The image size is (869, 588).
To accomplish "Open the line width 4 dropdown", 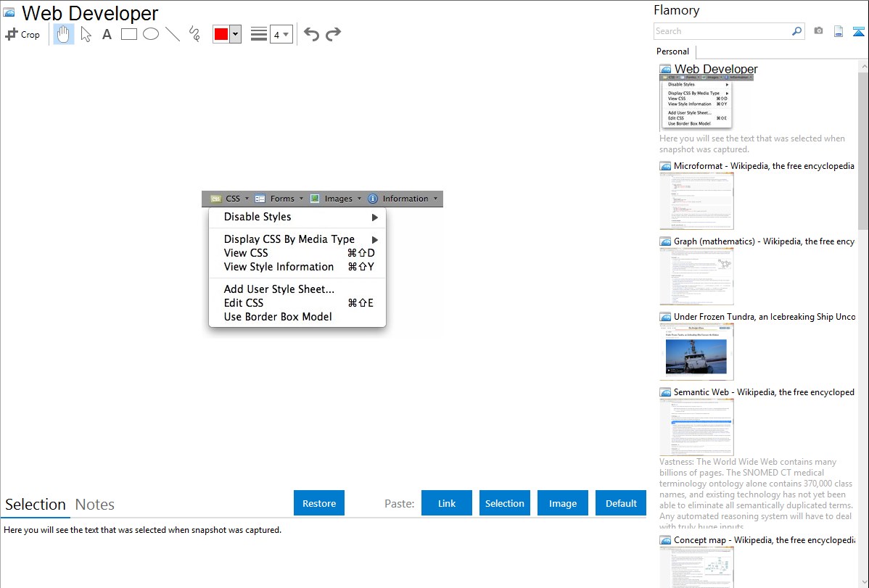I will click(x=281, y=34).
